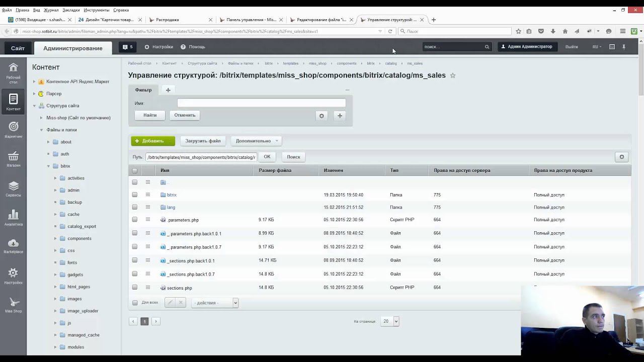This screenshot has height=362, width=644.
Task: Open the Firefox downloads arrow icon
Action: [553, 31]
